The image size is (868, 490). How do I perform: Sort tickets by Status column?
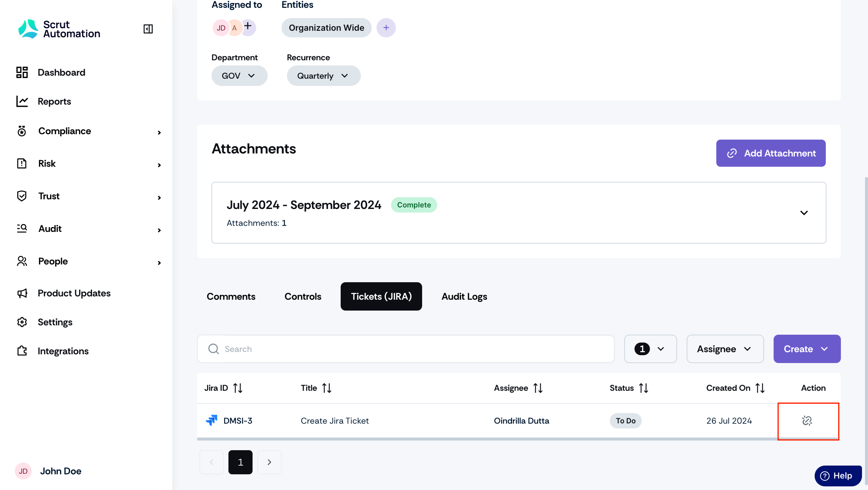point(643,388)
